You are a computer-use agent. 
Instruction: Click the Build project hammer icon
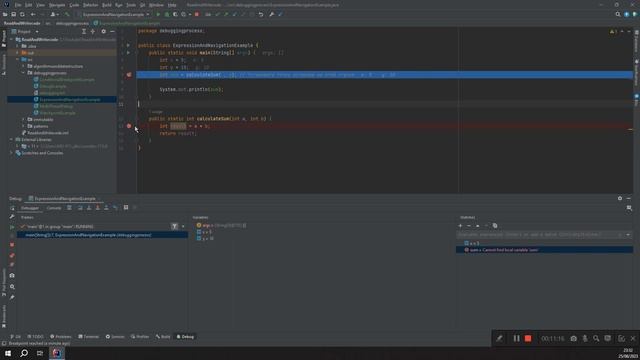point(67,14)
